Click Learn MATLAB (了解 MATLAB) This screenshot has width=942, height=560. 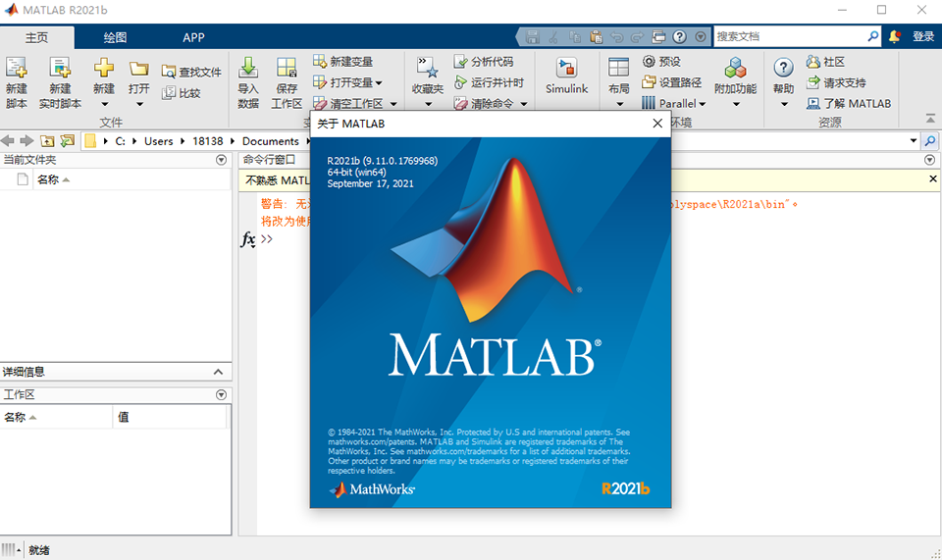[x=849, y=103]
